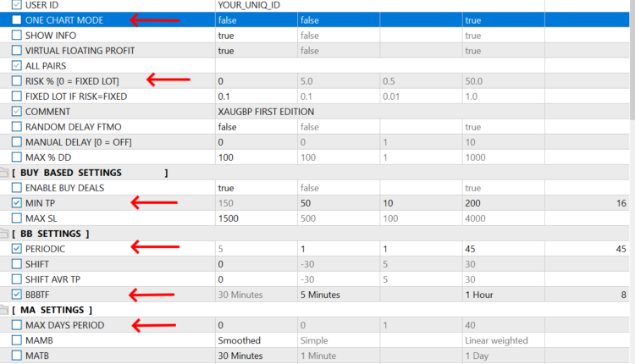Click the MA SETTINGS folder icon
Screen dimensions: 635x364
(3, 310)
